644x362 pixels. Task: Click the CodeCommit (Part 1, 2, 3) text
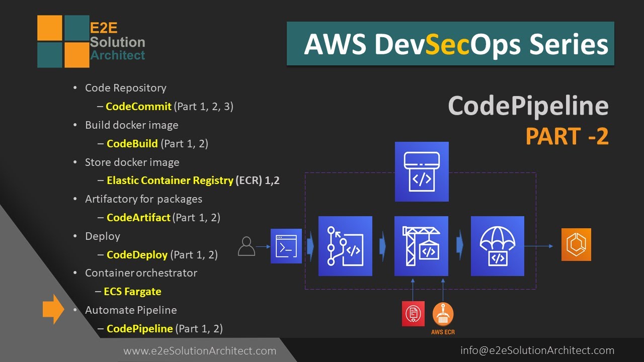coord(169,107)
